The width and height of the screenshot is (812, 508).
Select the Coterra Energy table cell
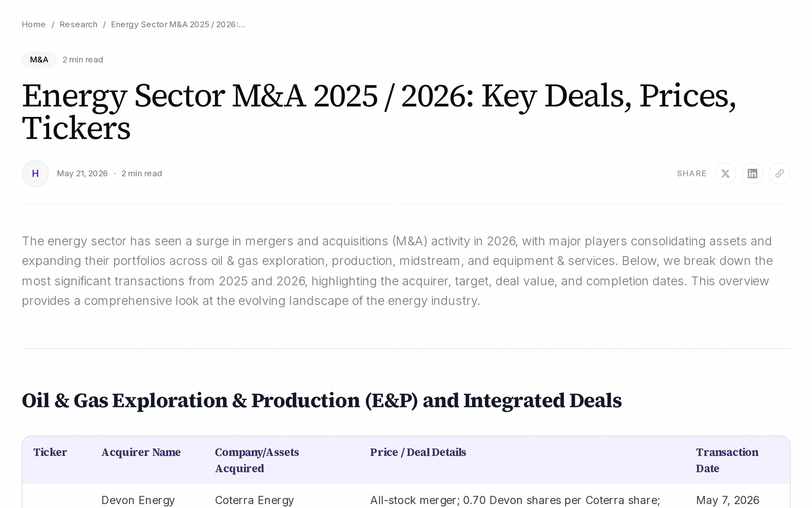pyautogui.click(x=255, y=500)
